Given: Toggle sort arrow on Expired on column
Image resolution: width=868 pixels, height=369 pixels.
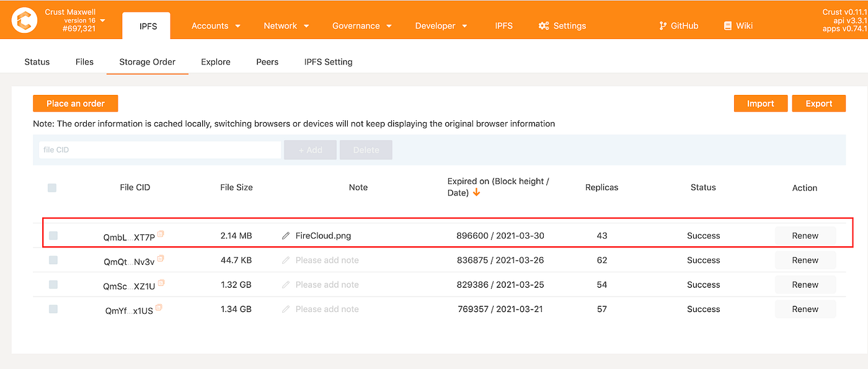Looking at the screenshot, I should tap(476, 193).
